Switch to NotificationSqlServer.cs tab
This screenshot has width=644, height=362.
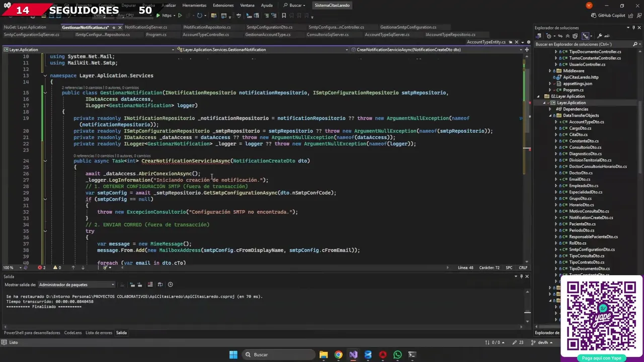146,27
